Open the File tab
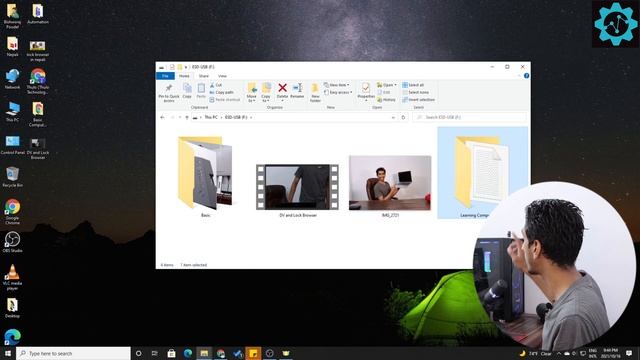 point(165,76)
